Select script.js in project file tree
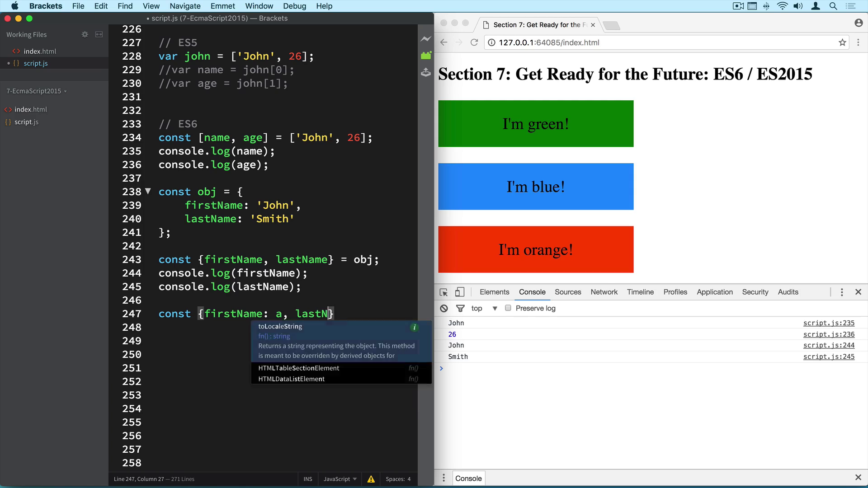This screenshot has height=488, width=868. pos(26,122)
